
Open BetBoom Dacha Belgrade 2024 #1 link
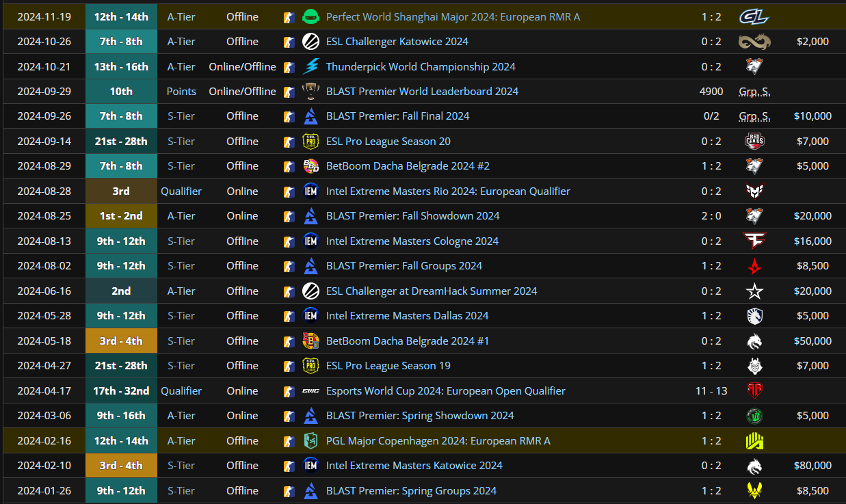tap(408, 341)
